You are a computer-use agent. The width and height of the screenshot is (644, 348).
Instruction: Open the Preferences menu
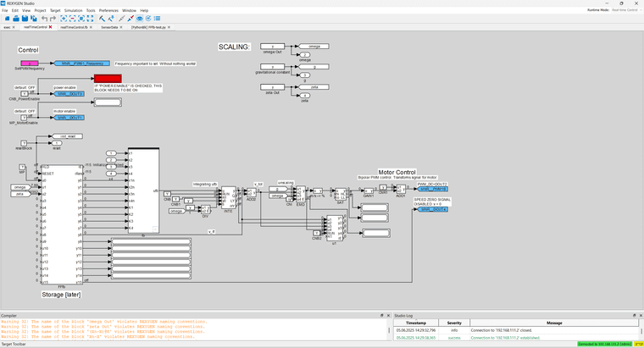pos(108,10)
